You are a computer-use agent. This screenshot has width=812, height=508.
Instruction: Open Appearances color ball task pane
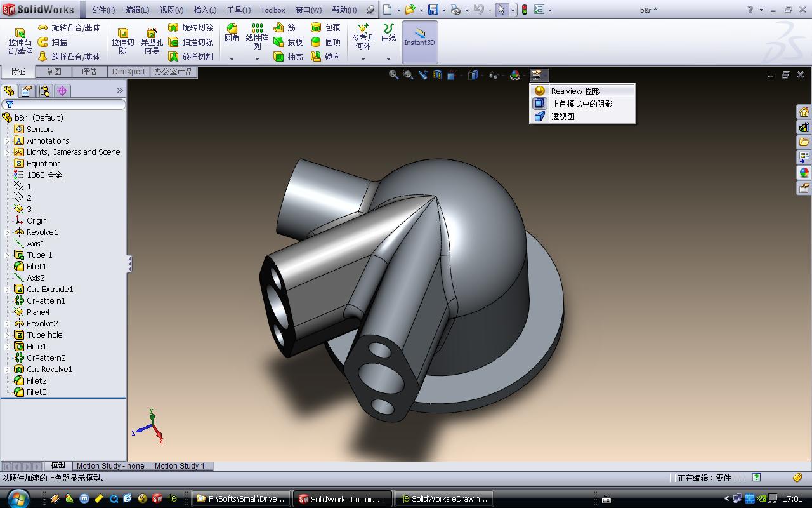click(804, 173)
